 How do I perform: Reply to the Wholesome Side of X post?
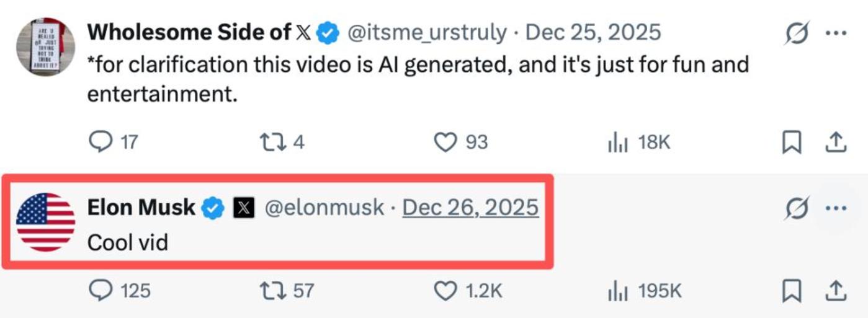(x=101, y=143)
